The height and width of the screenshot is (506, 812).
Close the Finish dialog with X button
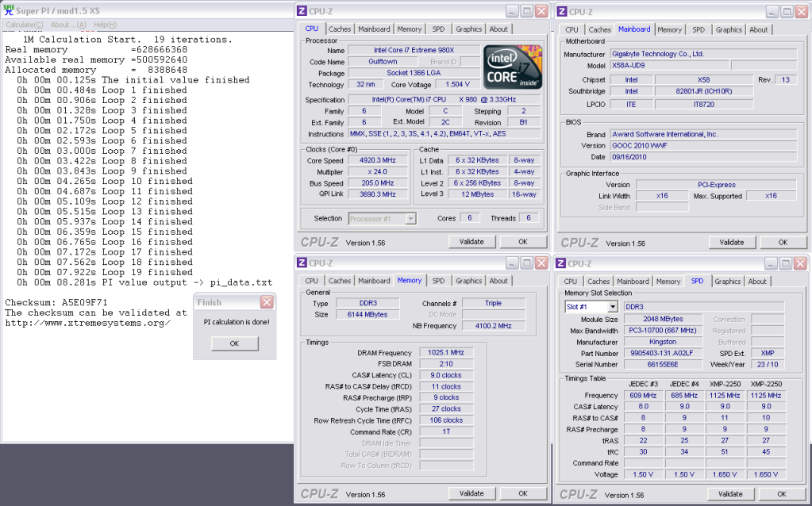[267, 302]
